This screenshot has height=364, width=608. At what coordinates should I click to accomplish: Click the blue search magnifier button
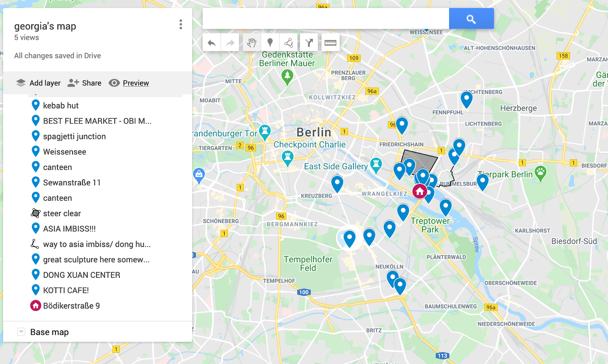[x=471, y=19]
